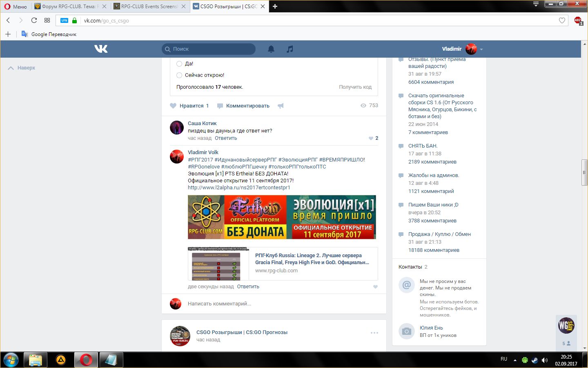The image size is (588, 368).
Task: Click Комментировать under poll post
Action: point(243,105)
